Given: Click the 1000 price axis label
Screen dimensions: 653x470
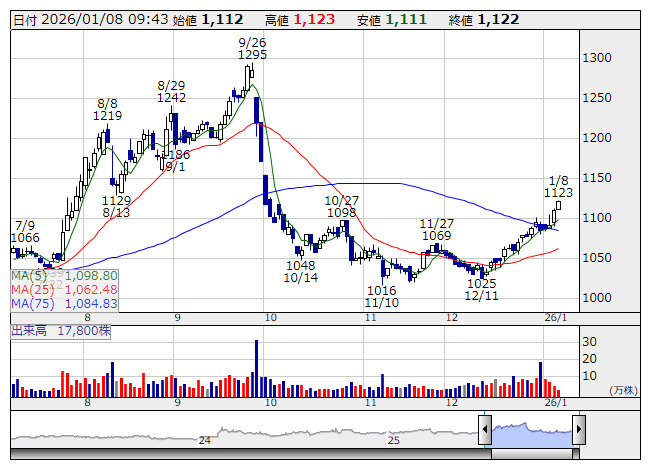Looking at the screenshot, I should (597, 298).
